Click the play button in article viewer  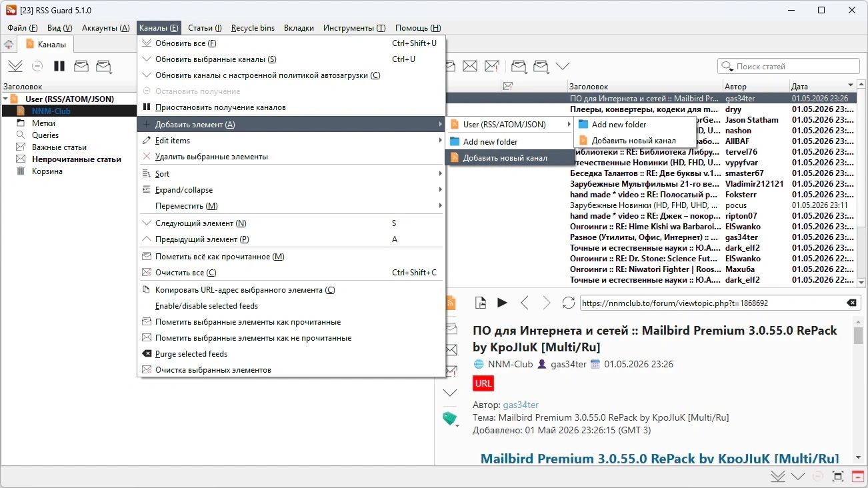pyautogui.click(x=502, y=303)
